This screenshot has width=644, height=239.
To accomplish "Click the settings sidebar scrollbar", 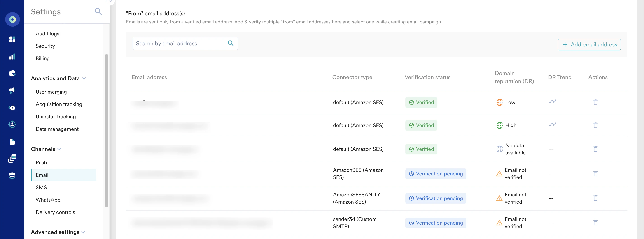I will (x=107, y=130).
